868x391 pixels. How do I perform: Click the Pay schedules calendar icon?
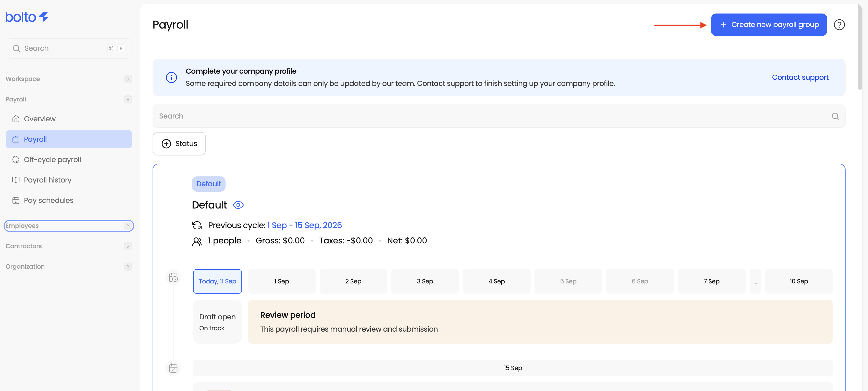(16, 201)
